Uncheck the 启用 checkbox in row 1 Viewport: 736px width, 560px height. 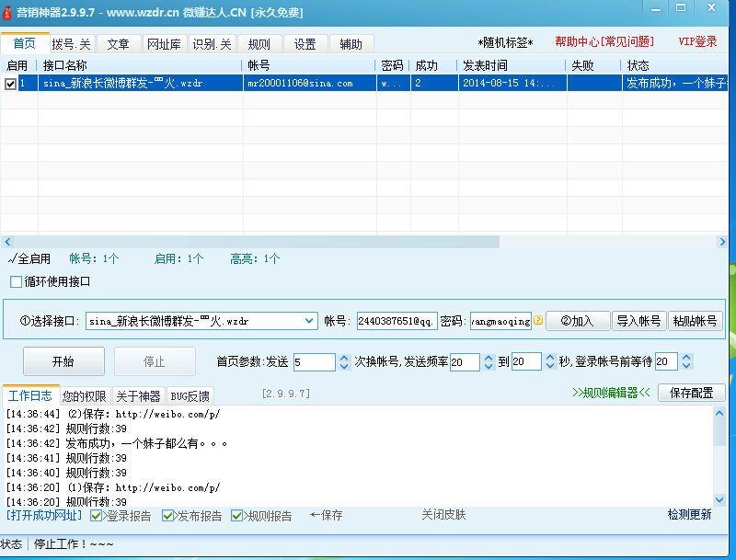(x=10, y=84)
